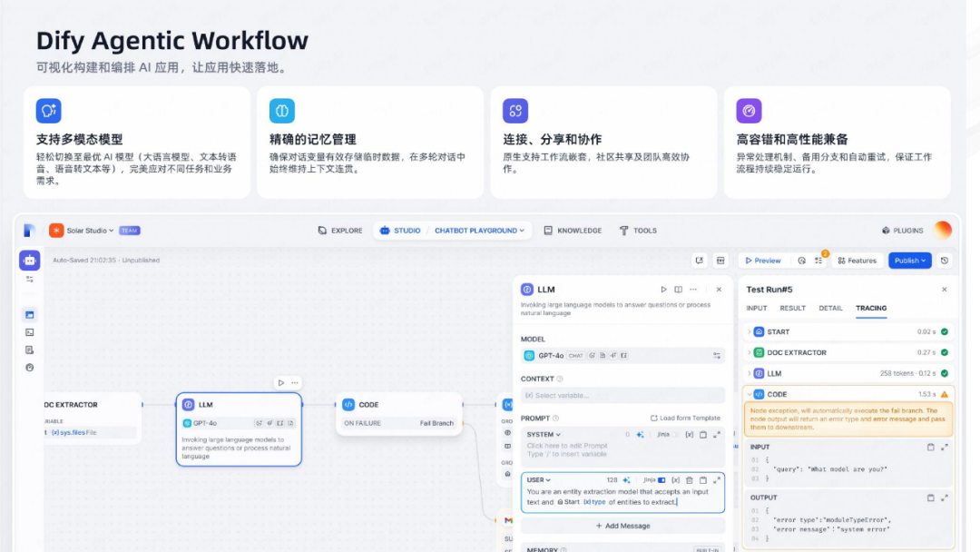Open model parameter settings icon beside GPT-4o
Screen dimensions: 980x552
point(717,356)
